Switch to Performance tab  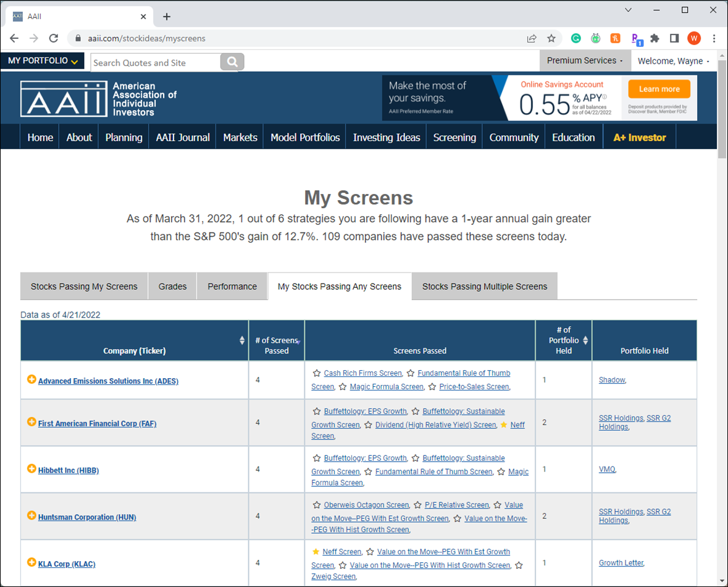232,286
